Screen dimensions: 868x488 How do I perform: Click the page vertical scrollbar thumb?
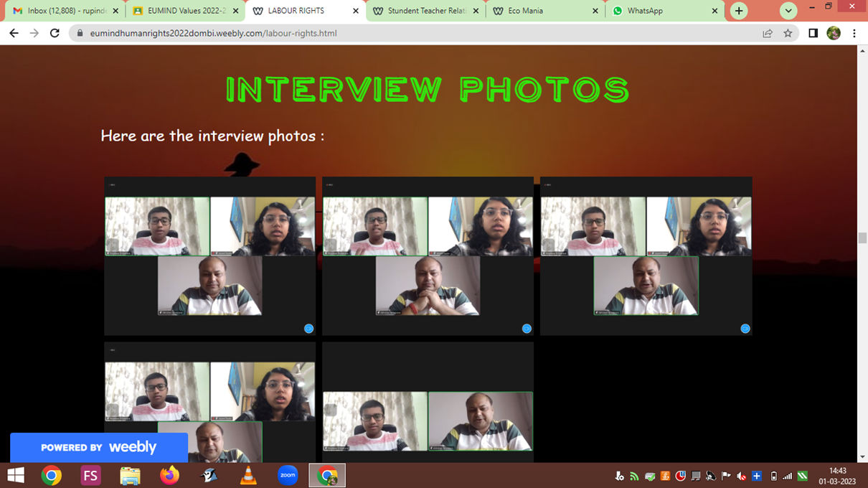pyautogui.click(x=862, y=238)
